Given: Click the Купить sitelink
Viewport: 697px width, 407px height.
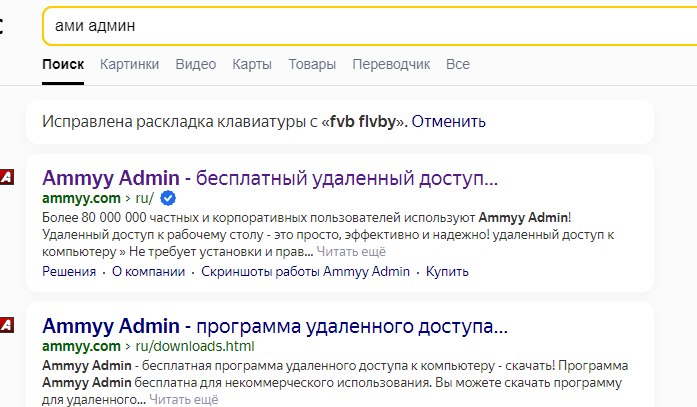Looking at the screenshot, I should click(x=447, y=271).
